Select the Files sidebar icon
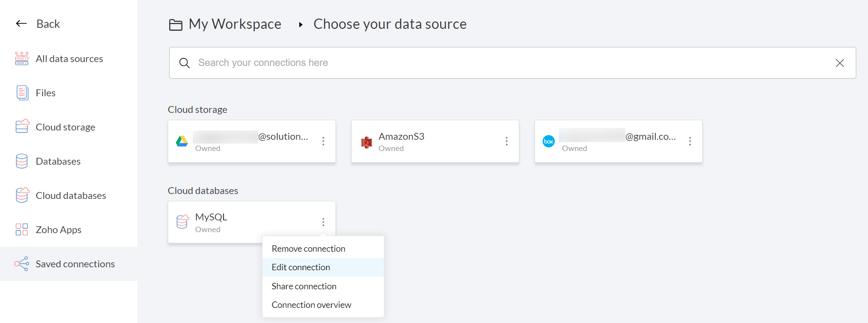Screen dimensions: 868x323 click(22, 93)
